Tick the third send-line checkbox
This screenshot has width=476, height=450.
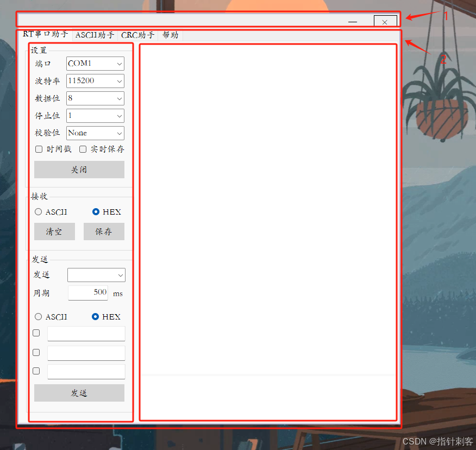[x=36, y=371]
